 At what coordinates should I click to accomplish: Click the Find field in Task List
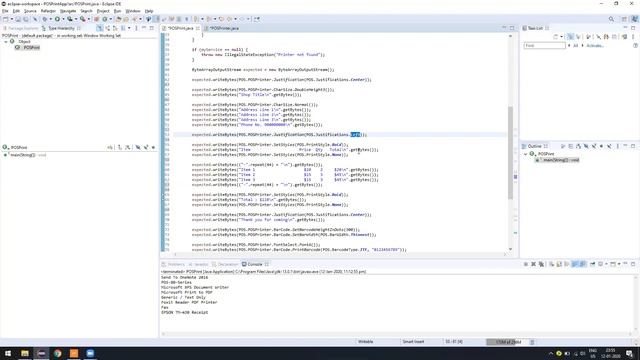(544, 46)
